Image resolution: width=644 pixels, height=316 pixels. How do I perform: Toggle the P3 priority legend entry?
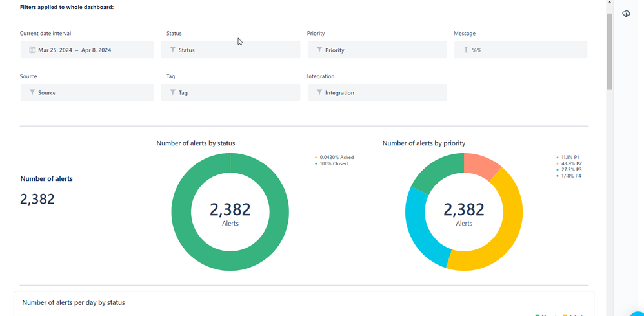570,169
